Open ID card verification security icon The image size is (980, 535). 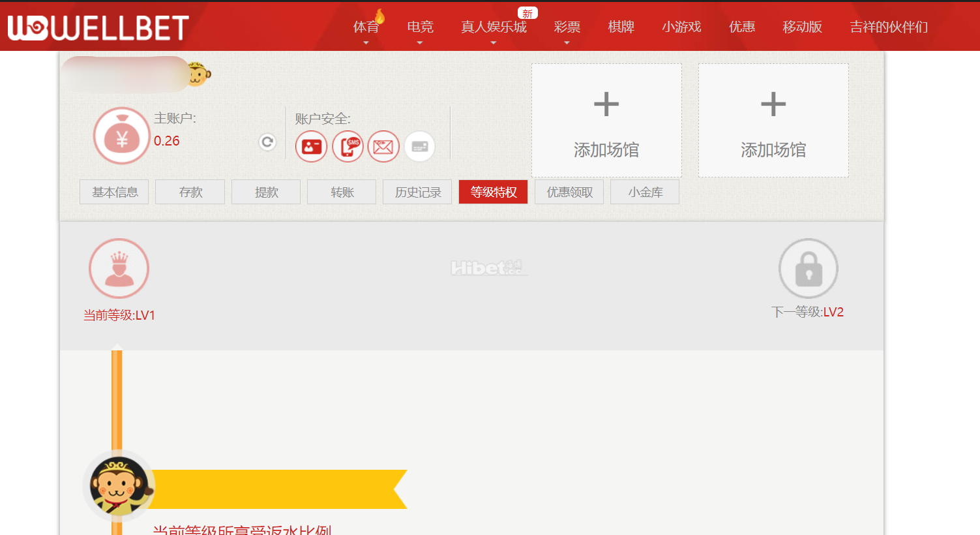pos(311,146)
